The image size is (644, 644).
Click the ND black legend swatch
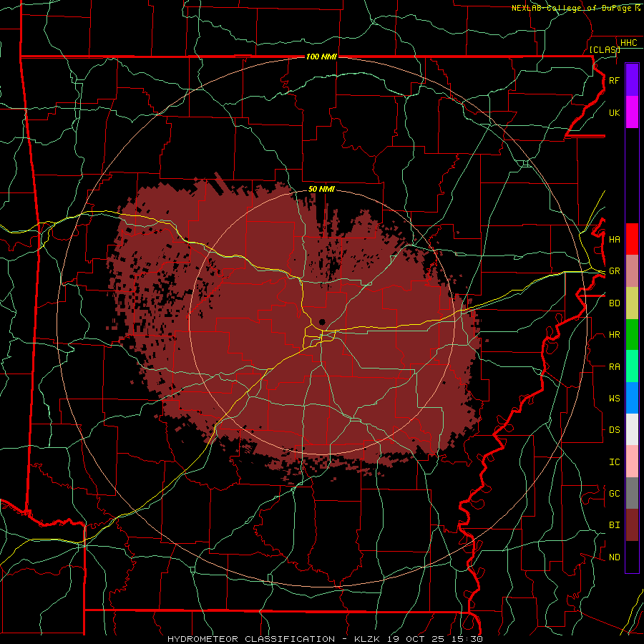(632, 557)
